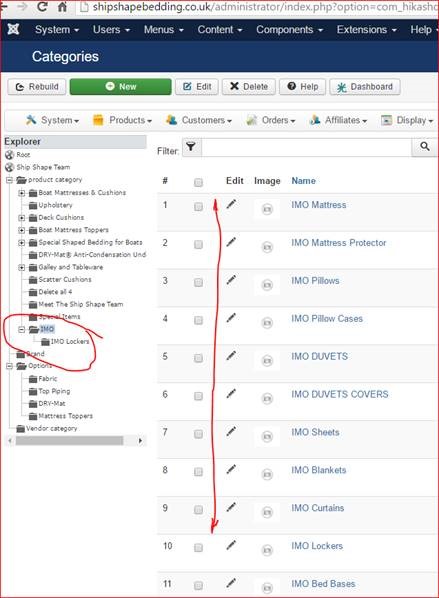Image resolution: width=439 pixels, height=598 pixels.
Task: Open HikaShop Products dropdown menu
Action: 122,120
